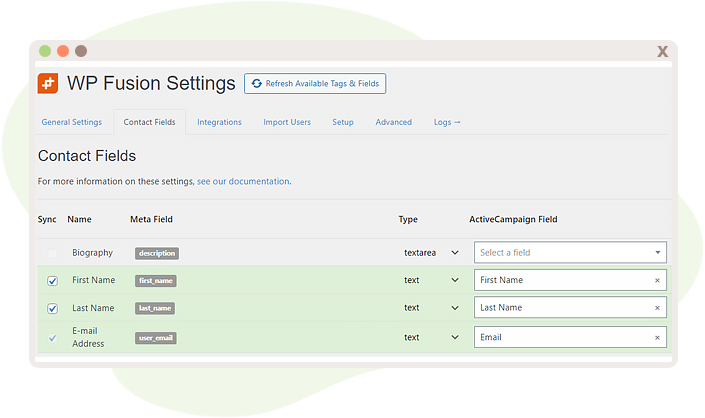Viewport: 705px width, 418px height.
Task: Click the 'ActiveCampaign Field' column header
Action: pyautogui.click(x=513, y=219)
